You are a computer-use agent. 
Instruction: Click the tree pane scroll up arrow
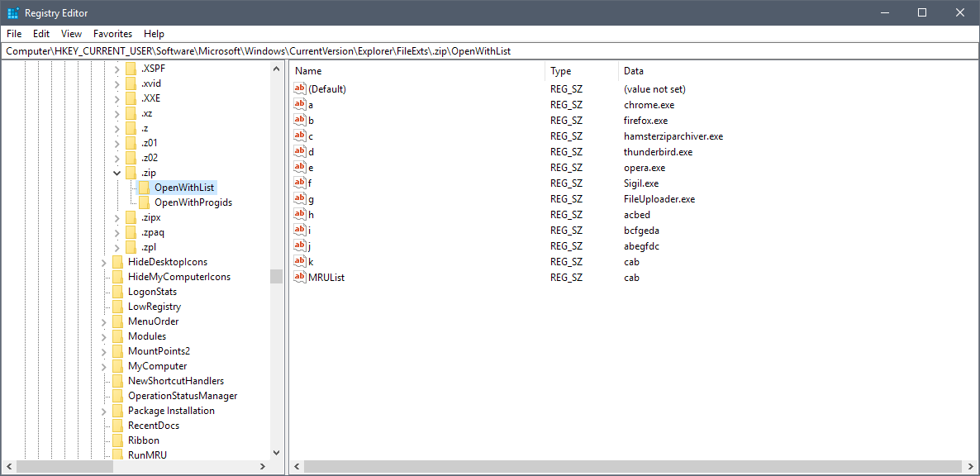coord(276,68)
